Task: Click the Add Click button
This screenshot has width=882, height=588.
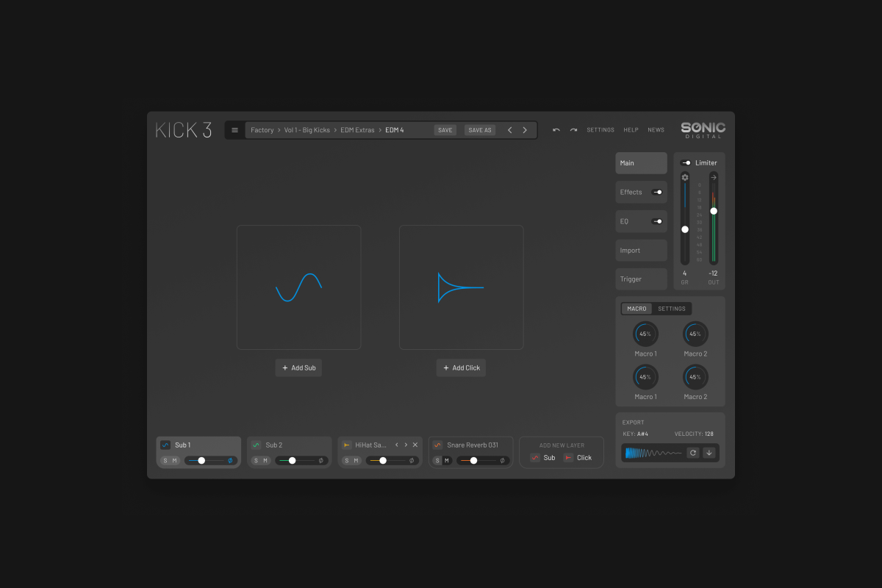Action: pos(461,367)
